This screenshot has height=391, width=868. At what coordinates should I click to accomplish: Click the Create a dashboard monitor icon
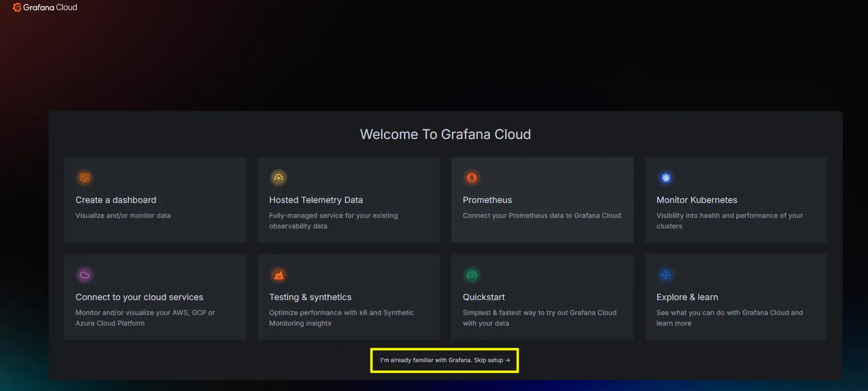85,177
